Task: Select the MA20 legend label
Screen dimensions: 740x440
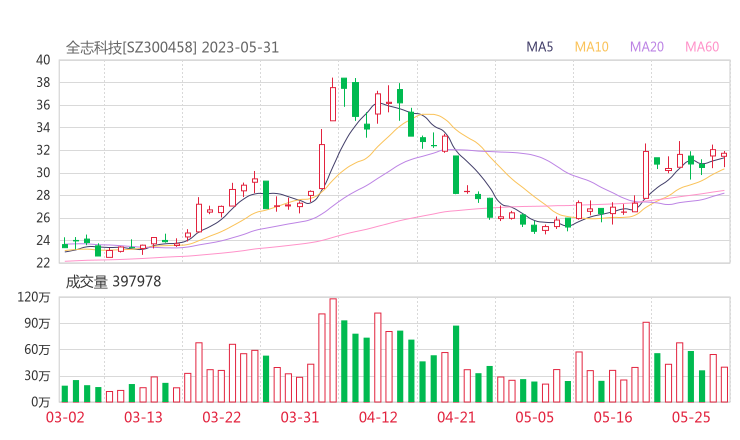Action: tap(647, 47)
